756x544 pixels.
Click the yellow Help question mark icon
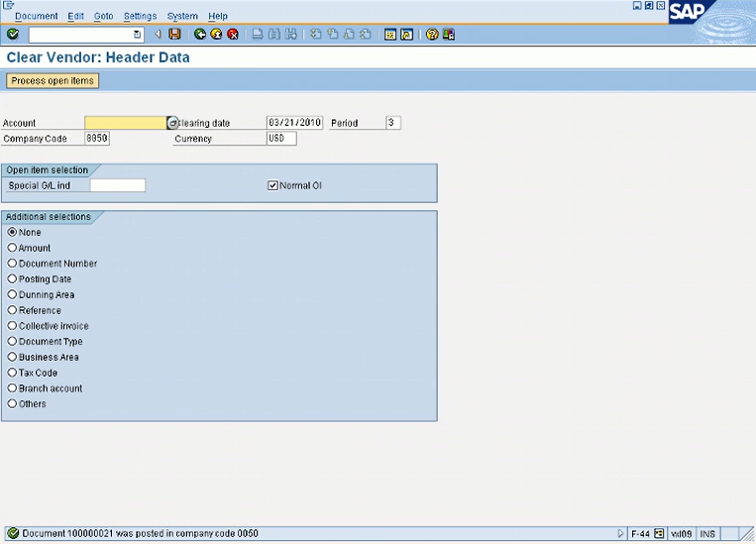[432, 35]
